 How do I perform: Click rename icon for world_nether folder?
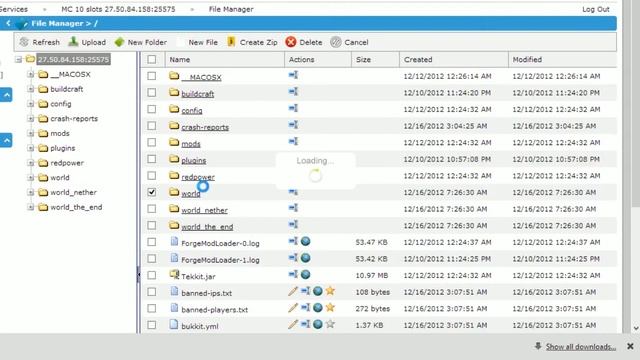click(x=293, y=208)
